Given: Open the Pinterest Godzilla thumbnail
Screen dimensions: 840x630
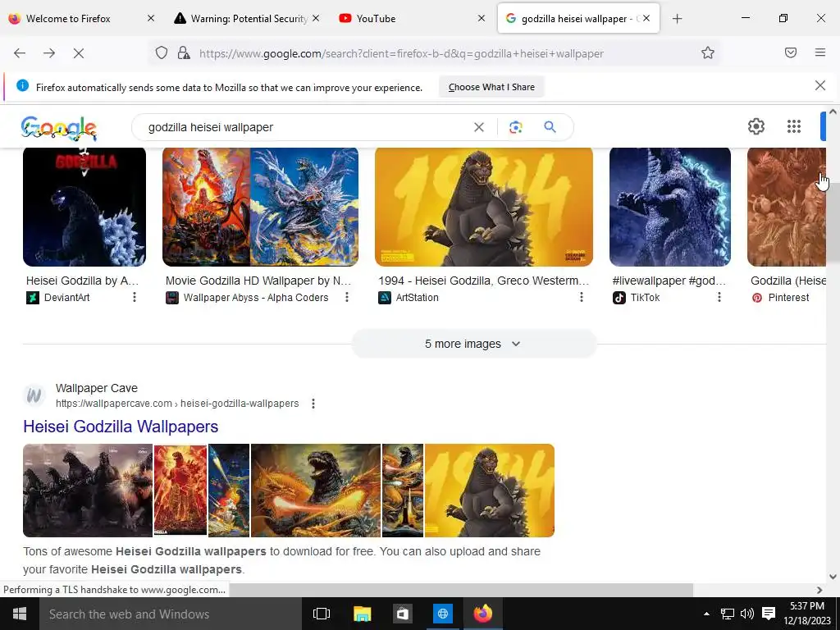Looking at the screenshot, I should (787, 207).
